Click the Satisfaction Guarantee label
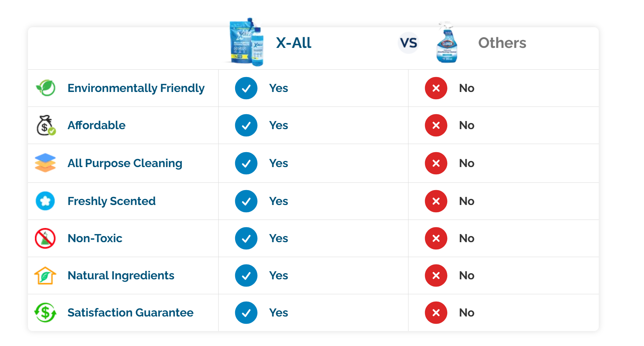The height and width of the screenshot is (346, 644). (130, 313)
